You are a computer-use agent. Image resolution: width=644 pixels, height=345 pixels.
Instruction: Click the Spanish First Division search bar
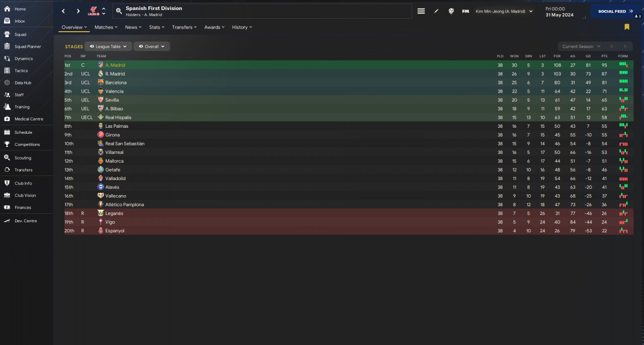click(262, 11)
